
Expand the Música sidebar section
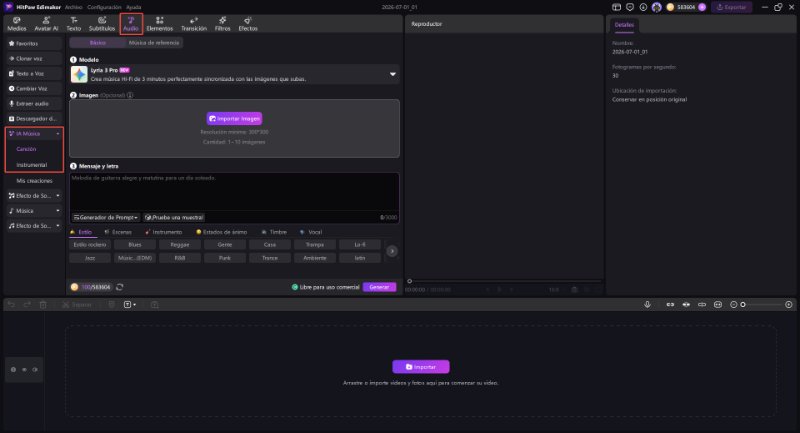[x=58, y=211]
